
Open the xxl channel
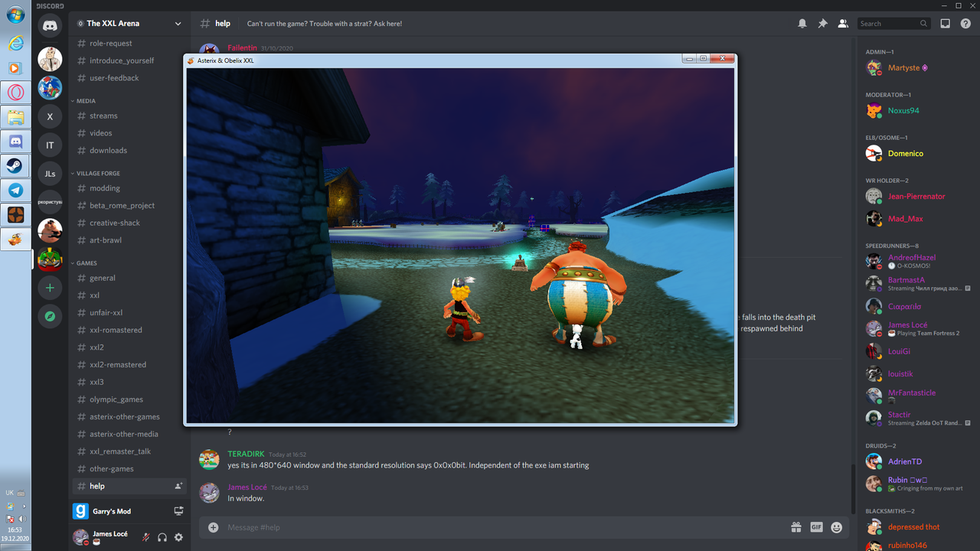[x=129, y=295]
